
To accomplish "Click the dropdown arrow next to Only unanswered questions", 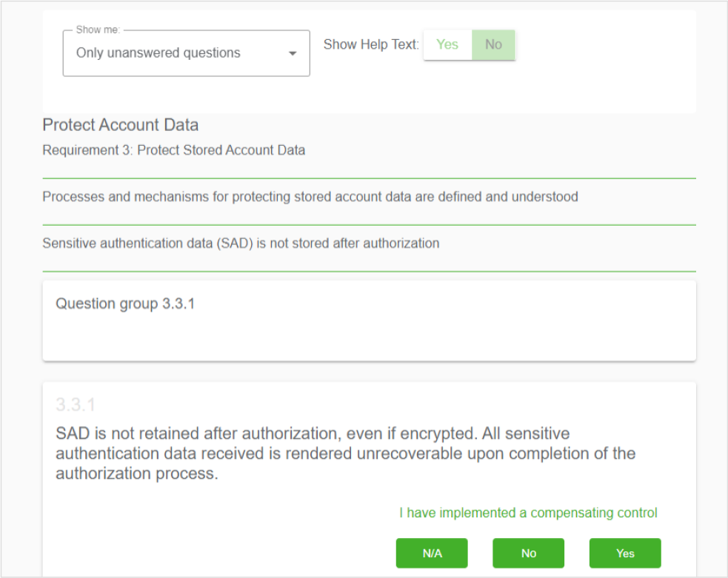I will click(293, 53).
